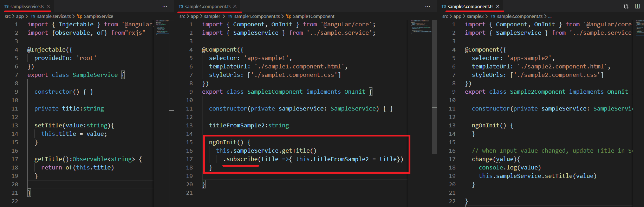Click 'change(value){' method in sample2.component.ts

[x=496, y=159]
